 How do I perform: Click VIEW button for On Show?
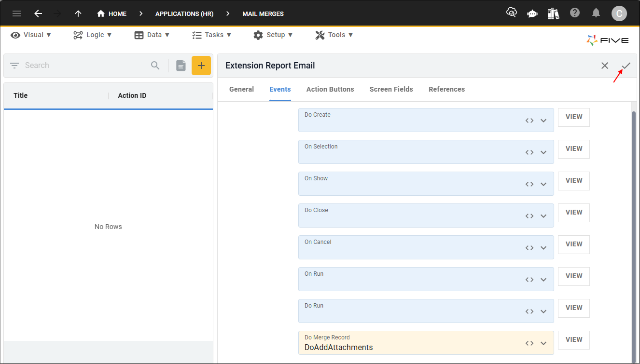point(573,180)
